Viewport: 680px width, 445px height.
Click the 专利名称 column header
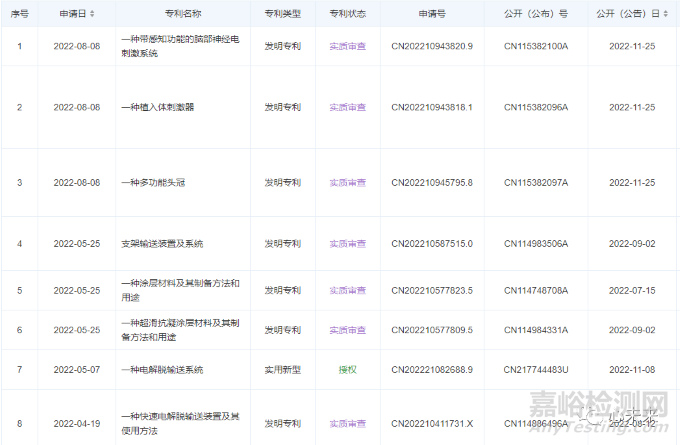pyautogui.click(x=181, y=15)
